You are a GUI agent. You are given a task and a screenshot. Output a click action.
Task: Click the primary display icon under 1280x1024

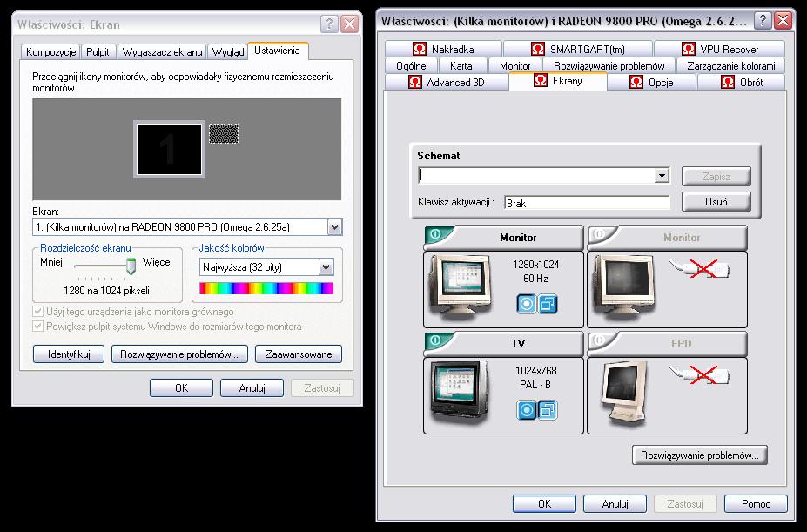527,303
